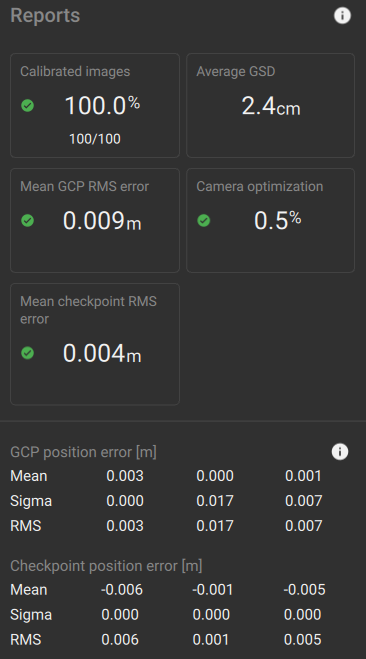Click GCP Sigma value 0.017

click(x=215, y=501)
